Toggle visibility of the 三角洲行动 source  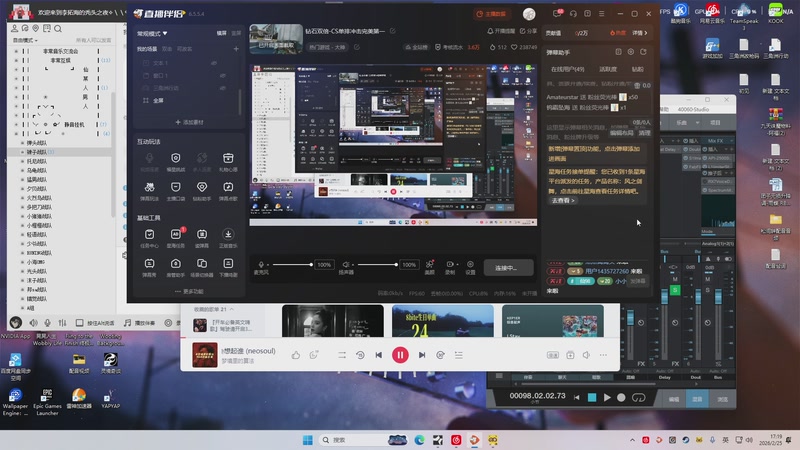tap(223, 88)
